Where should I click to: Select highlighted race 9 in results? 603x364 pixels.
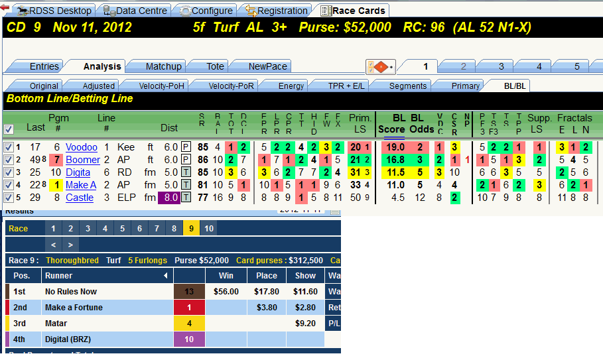coord(191,229)
